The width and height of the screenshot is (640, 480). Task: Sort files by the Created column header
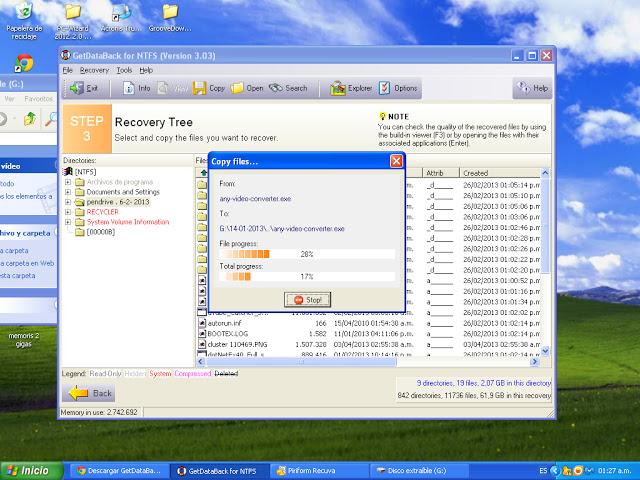click(475, 172)
